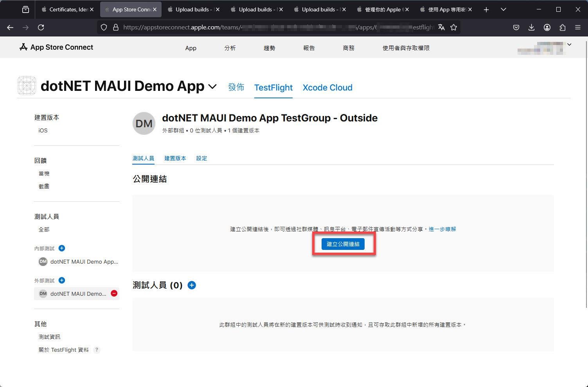Show 全部 testers in sidebar
Viewport: 588px width, 387px height.
[x=44, y=230]
